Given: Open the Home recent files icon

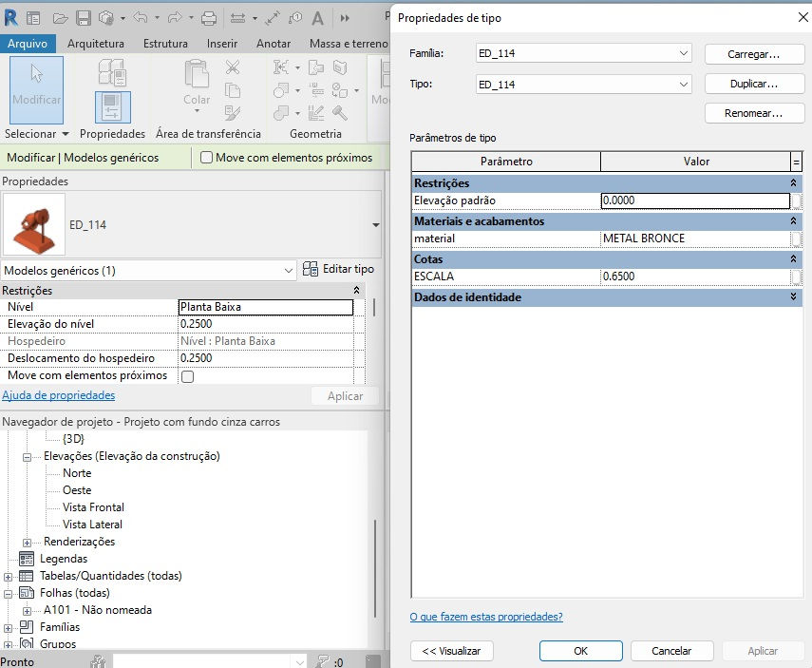Looking at the screenshot, I should 33,19.
